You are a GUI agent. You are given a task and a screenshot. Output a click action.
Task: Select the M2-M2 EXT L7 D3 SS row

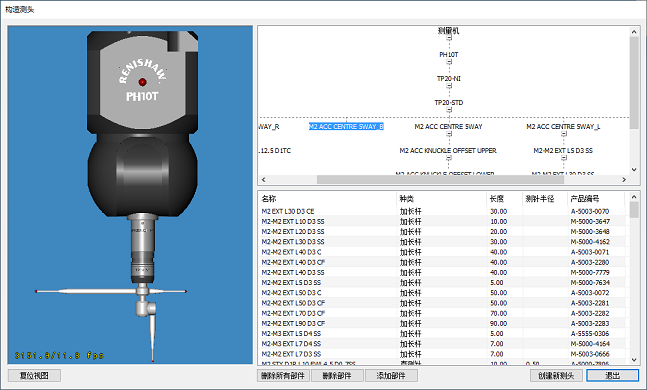tap(442, 354)
